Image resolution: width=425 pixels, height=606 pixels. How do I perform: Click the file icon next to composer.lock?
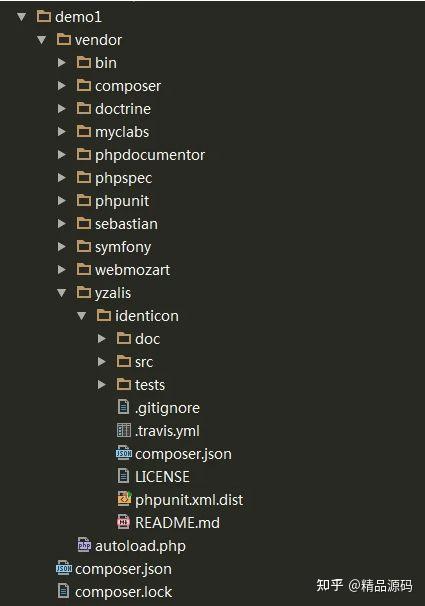click(63, 591)
